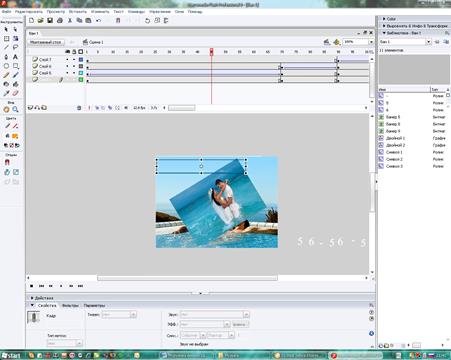
Task: Click the Монтажный стол button
Action: [46, 42]
